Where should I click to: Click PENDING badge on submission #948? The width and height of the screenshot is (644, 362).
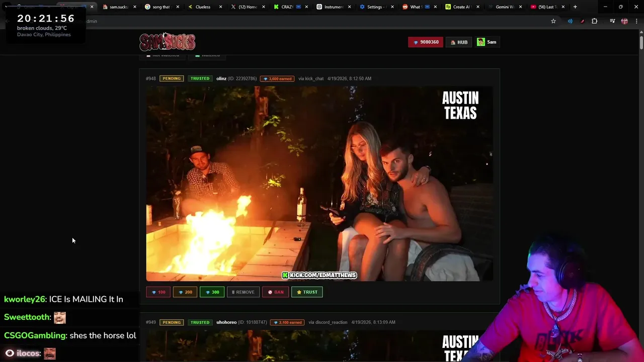tap(172, 78)
